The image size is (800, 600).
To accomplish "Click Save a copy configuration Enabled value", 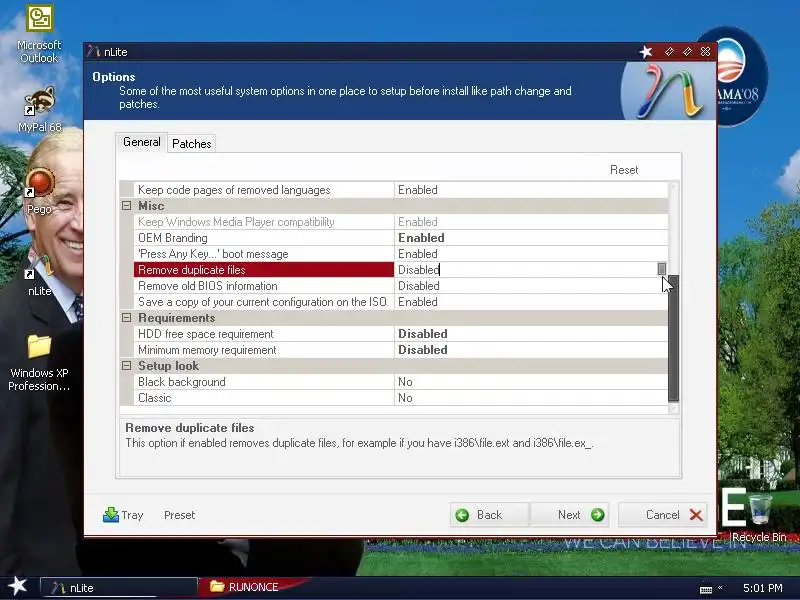I will coord(531,302).
